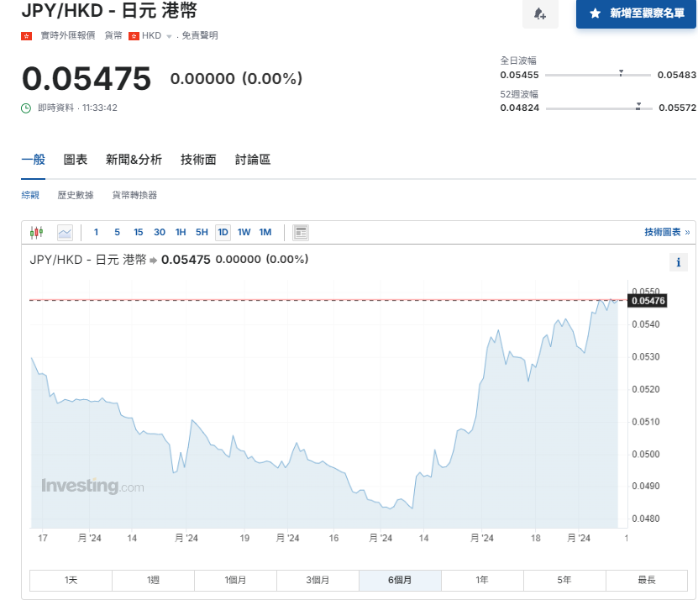Screen dimensions: 698x616
Task: Open the 技術面 tab
Action: (198, 160)
